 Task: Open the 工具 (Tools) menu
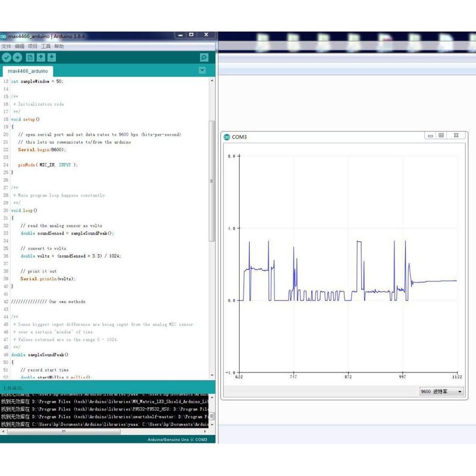tap(46, 46)
